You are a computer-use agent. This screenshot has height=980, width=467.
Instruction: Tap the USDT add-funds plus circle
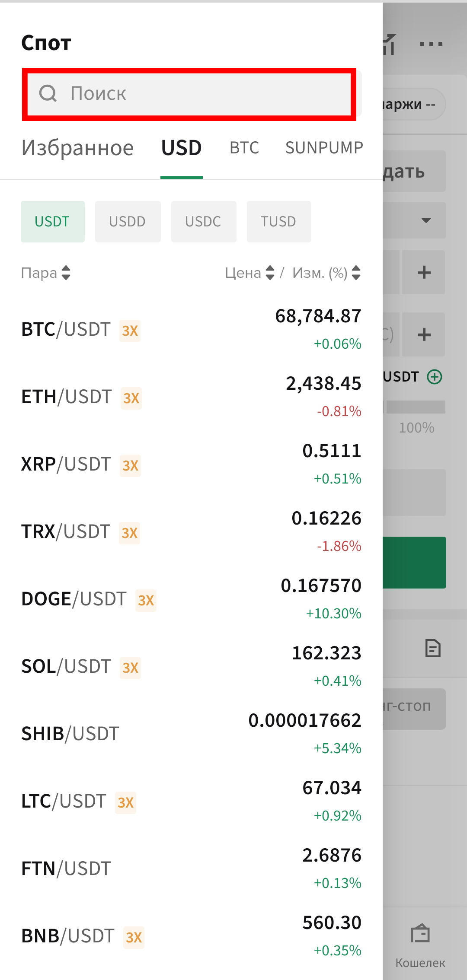coord(435,377)
